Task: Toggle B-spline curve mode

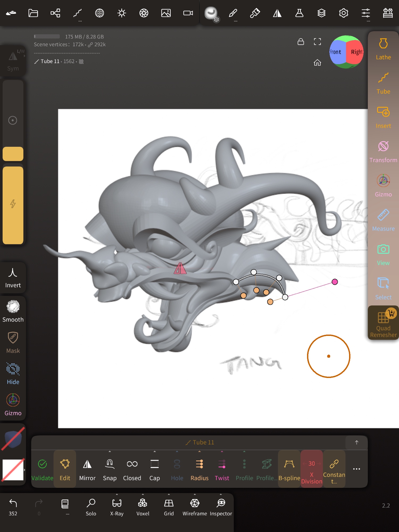Action: (289, 469)
